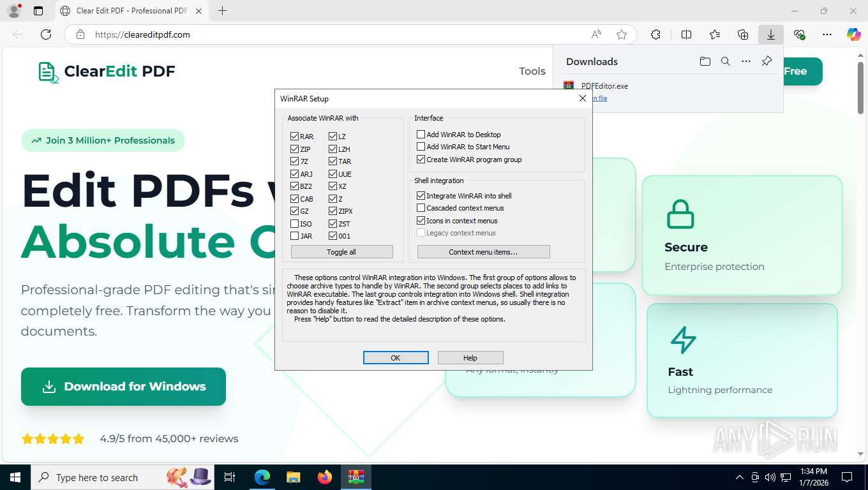Click the Fast feature card

pos(742,360)
